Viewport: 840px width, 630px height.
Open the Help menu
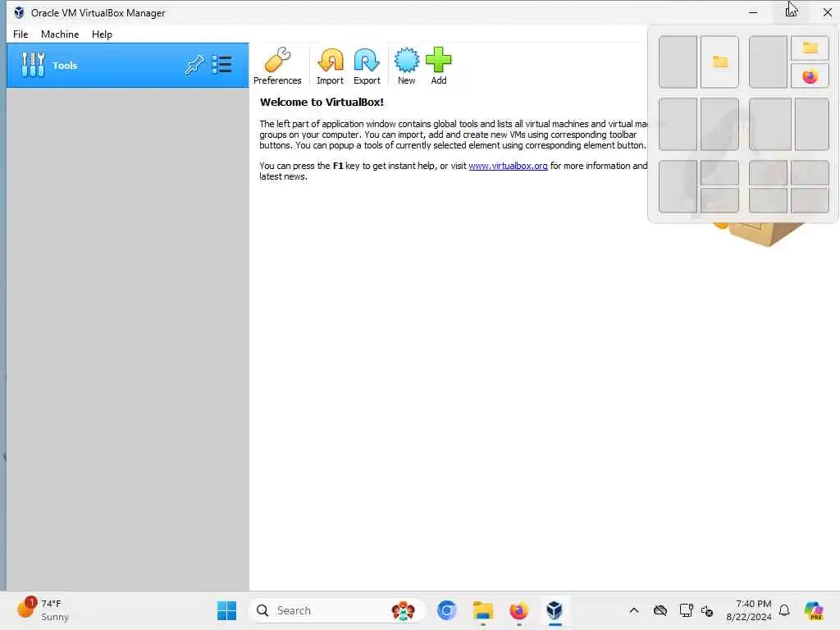click(x=102, y=34)
